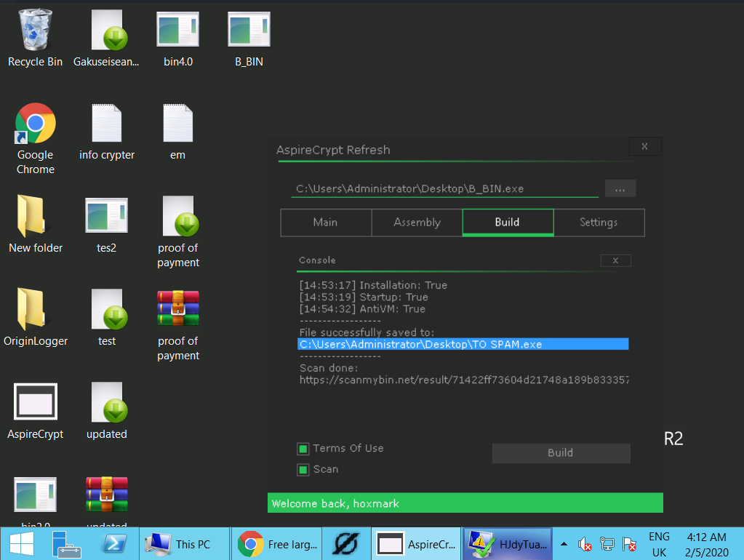Open Server Manager from the taskbar
744x560 pixels.
[66, 544]
